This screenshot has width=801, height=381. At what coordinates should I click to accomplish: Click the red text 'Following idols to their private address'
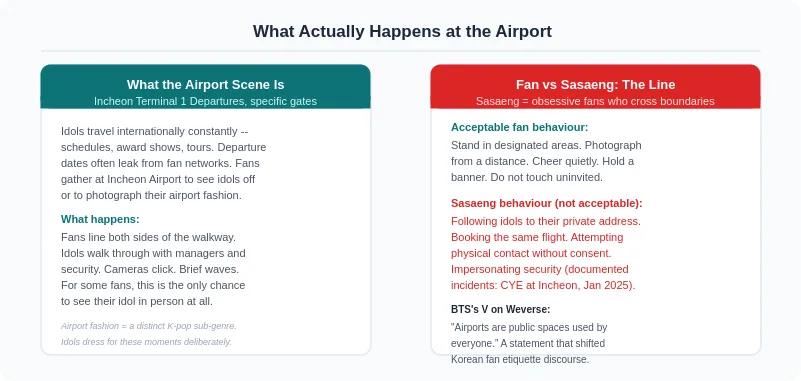coord(546,222)
